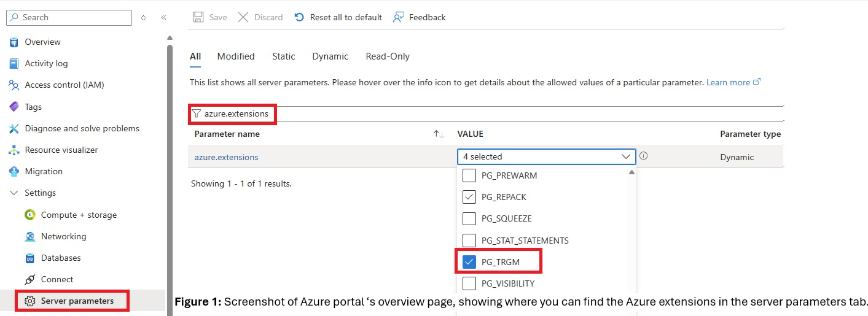The height and width of the screenshot is (316, 868).
Task: Check the PG_STAT_STATEMENTS extension
Action: (469, 240)
